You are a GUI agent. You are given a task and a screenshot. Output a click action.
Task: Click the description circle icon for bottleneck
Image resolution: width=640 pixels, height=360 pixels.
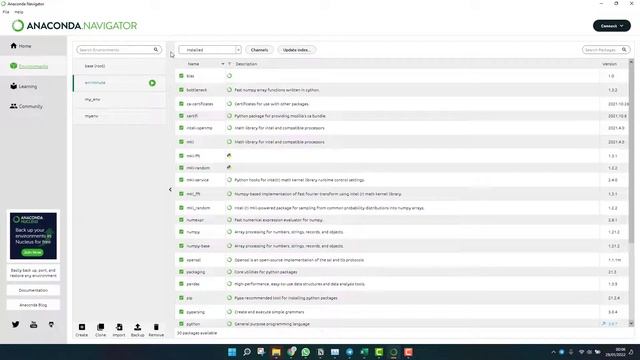click(x=229, y=90)
